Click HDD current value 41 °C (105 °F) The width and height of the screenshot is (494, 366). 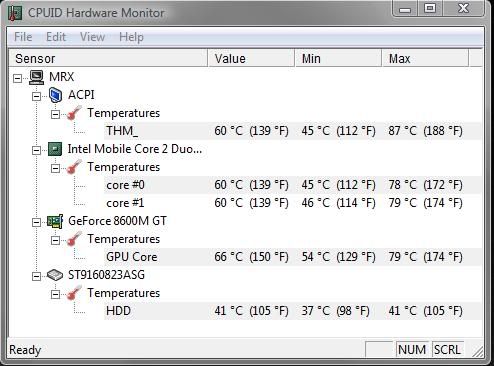(251, 311)
